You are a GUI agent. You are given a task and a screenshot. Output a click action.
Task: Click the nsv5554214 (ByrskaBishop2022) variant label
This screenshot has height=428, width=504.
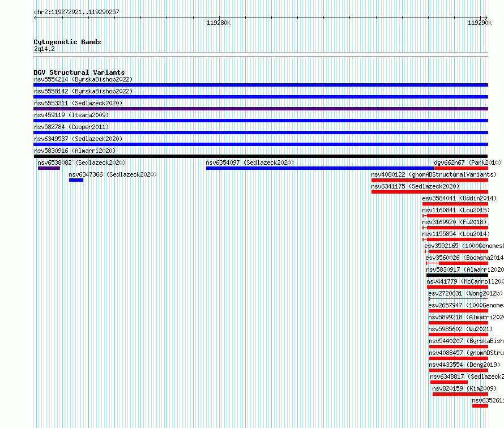(x=83, y=79)
